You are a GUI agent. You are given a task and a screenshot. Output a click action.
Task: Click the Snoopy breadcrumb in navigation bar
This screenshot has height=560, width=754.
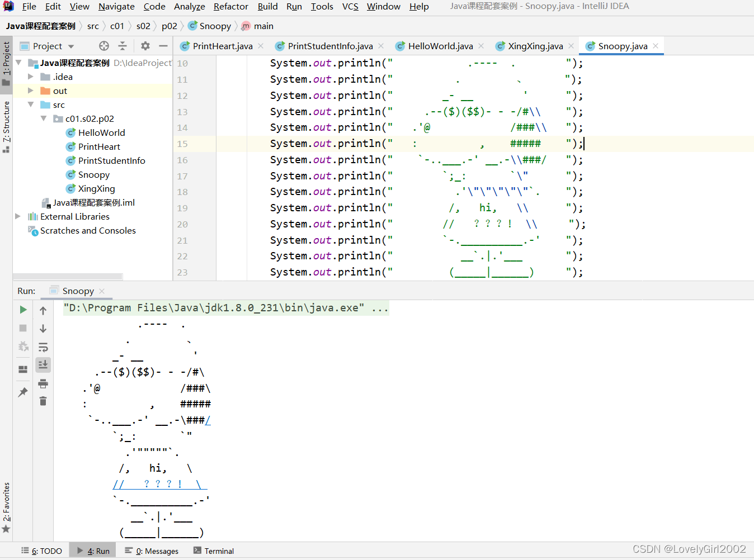210,26
